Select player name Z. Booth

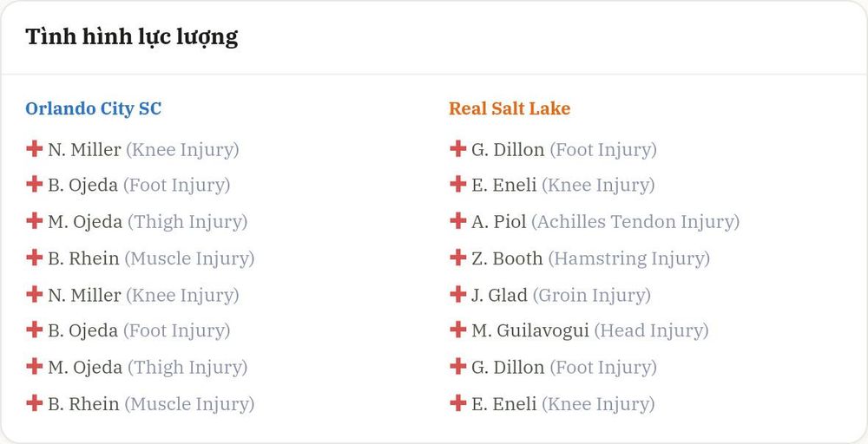[x=507, y=258]
